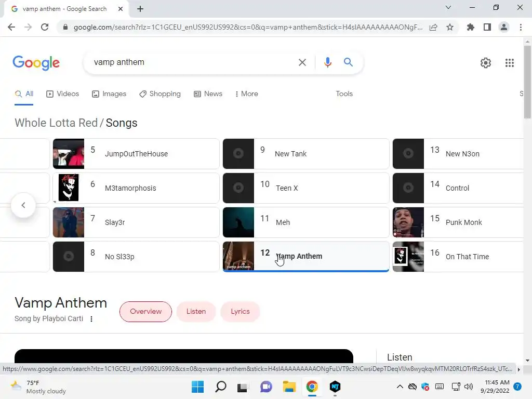The image size is (532, 399).
Task: Open a new browser tab
Action: [140, 9]
